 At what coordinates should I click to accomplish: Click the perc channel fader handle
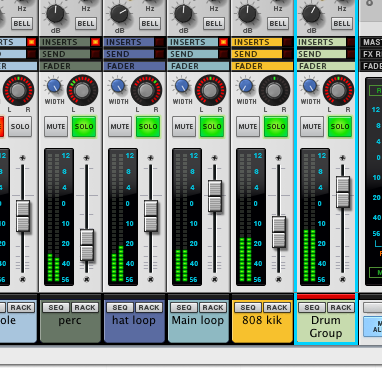(87, 245)
